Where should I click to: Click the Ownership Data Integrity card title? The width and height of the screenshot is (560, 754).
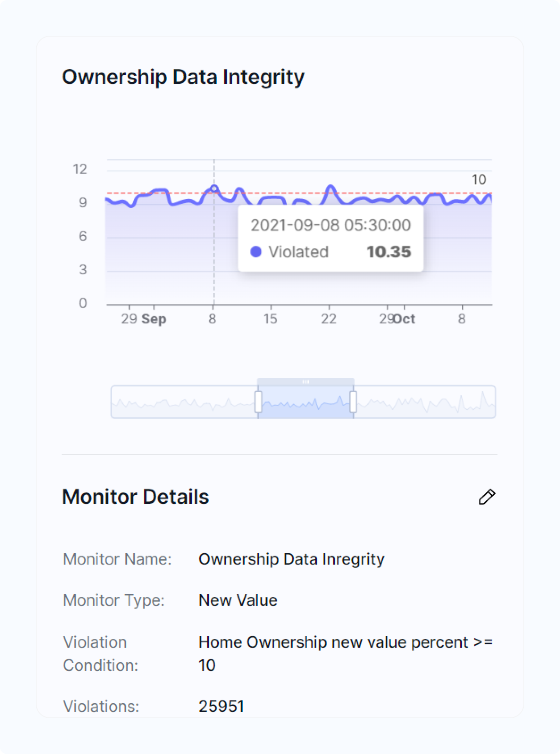click(183, 77)
